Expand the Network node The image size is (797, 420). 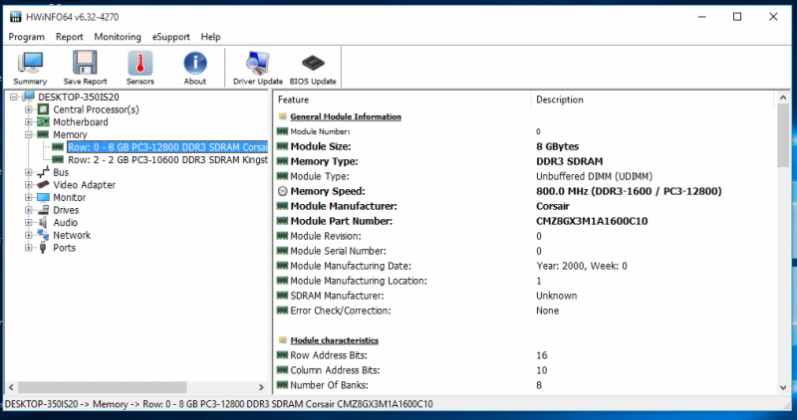28,235
